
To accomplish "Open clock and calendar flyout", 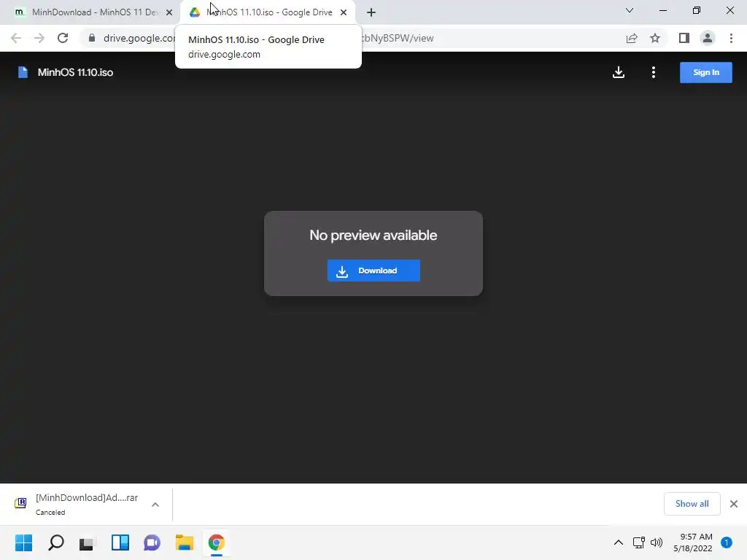I will pyautogui.click(x=693, y=542).
